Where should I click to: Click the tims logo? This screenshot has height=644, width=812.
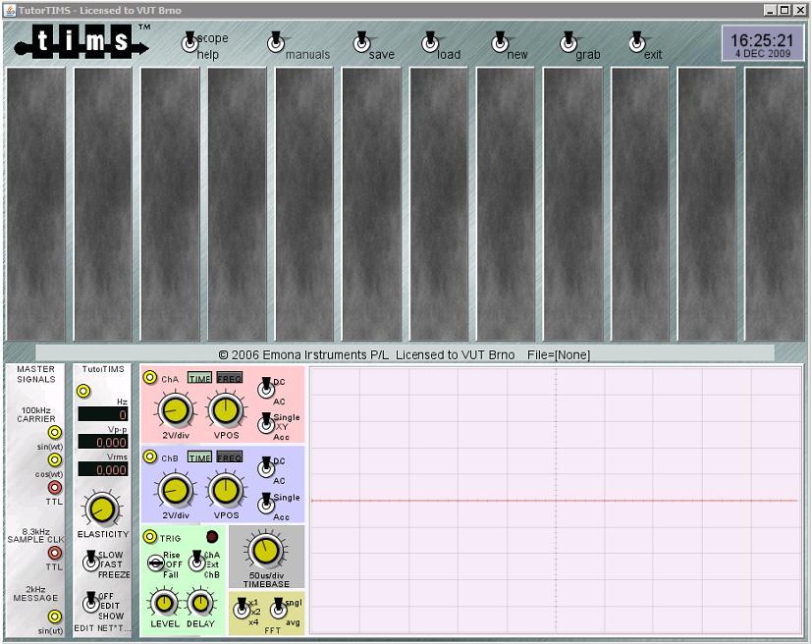(x=81, y=41)
